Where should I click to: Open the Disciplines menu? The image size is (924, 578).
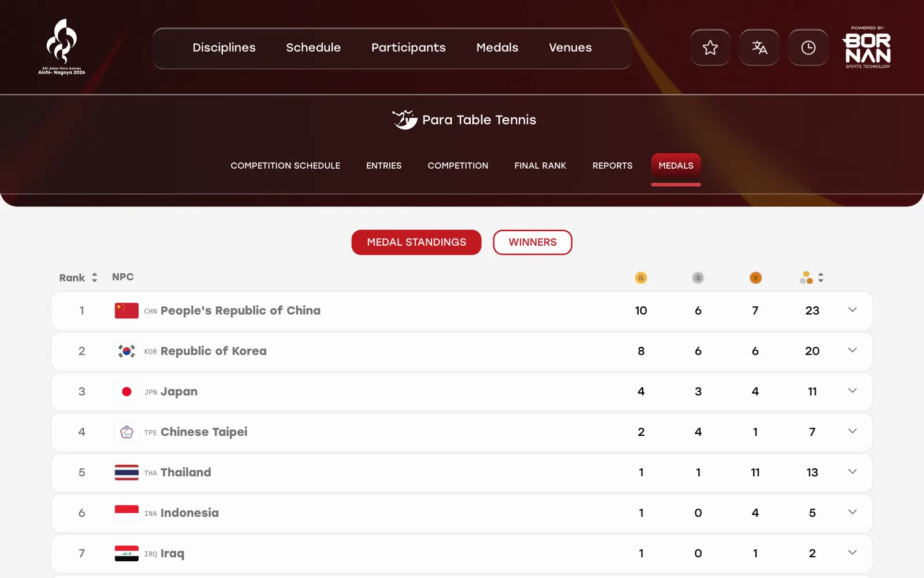pos(224,47)
